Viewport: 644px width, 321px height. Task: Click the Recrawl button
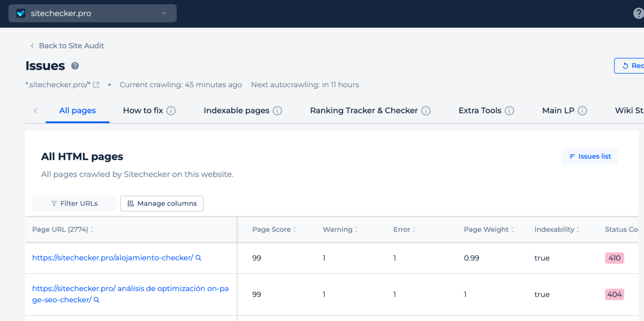click(x=629, y=66)
